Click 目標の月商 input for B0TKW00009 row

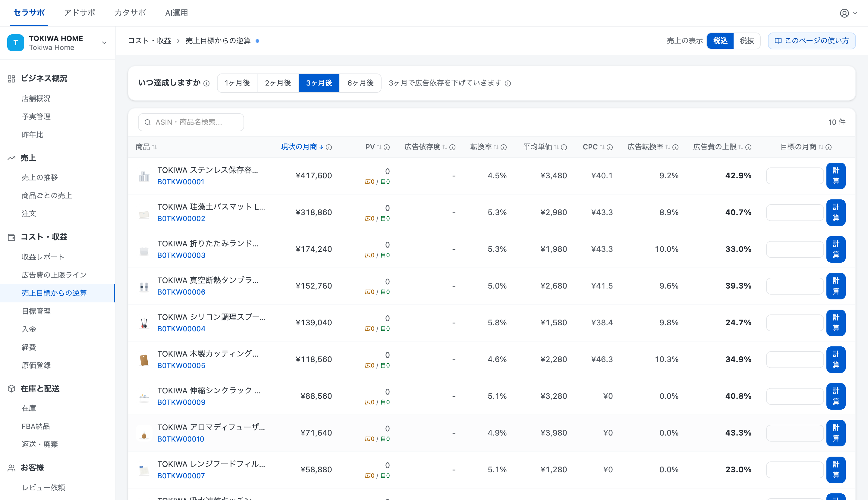[795, 396]
